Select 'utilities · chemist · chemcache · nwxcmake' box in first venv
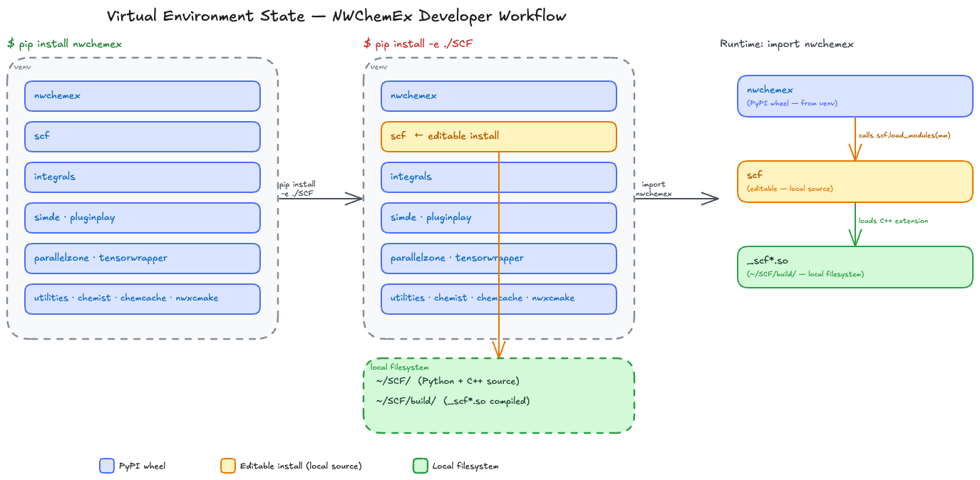 143,299
